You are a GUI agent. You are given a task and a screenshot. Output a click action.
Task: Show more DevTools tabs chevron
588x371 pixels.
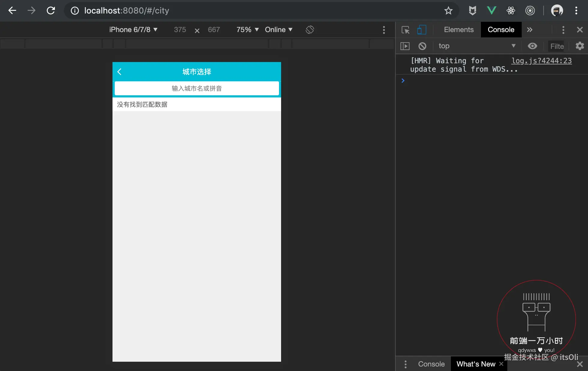coord(529,30)
